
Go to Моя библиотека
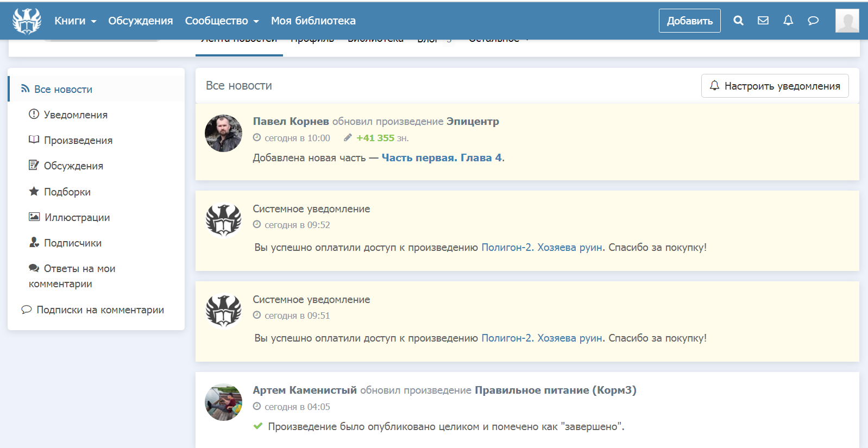click(x=313, y=21)
